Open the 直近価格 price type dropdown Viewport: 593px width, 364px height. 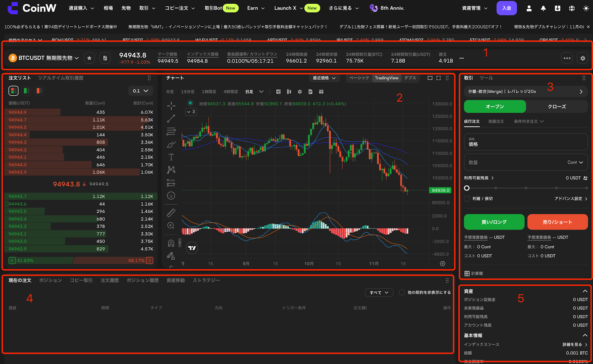coord(324,78)
